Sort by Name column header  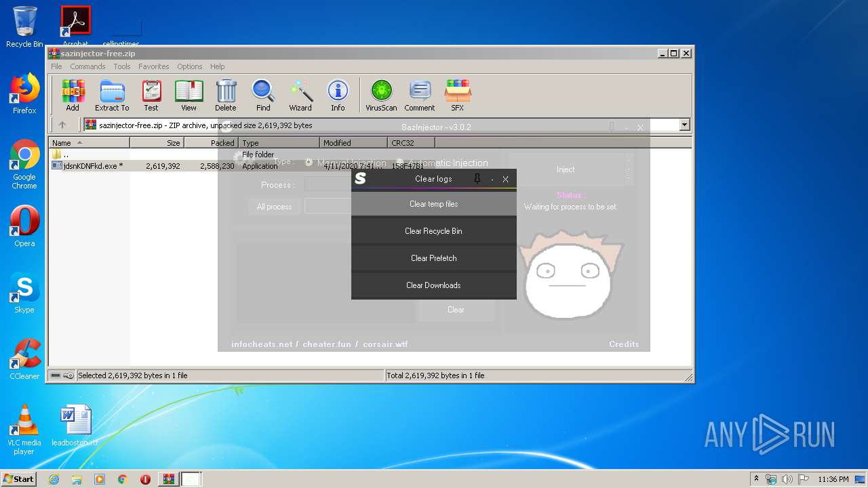pos(89,143)
